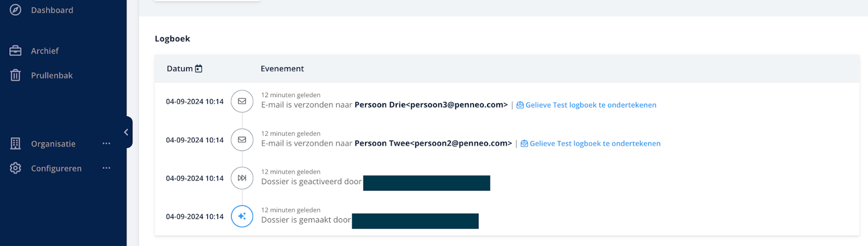868x246 pixels.
Task: Click the fast-forward icon for dossier geactiveerd
Action: tap(242, 178)
